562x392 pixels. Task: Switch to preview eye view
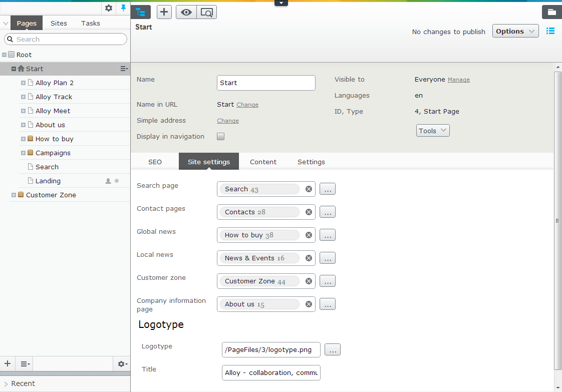point(186,12)
